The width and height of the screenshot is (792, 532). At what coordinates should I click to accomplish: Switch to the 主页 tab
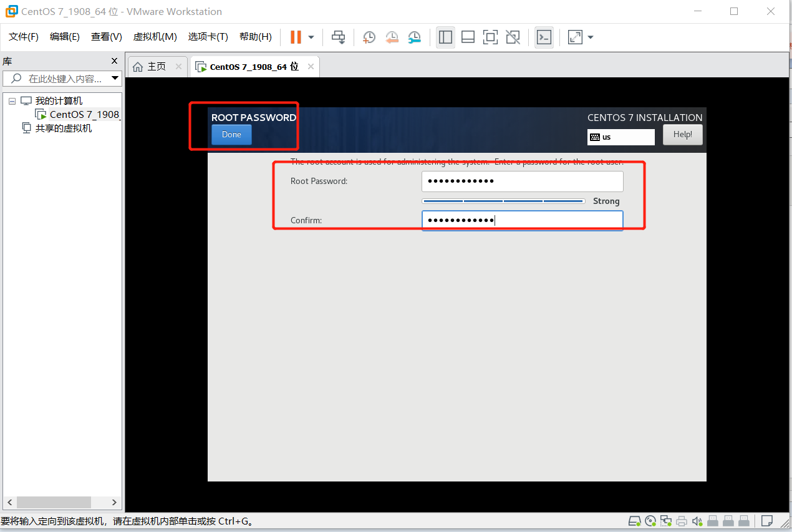pyautogui.click(x=157, y=67)
